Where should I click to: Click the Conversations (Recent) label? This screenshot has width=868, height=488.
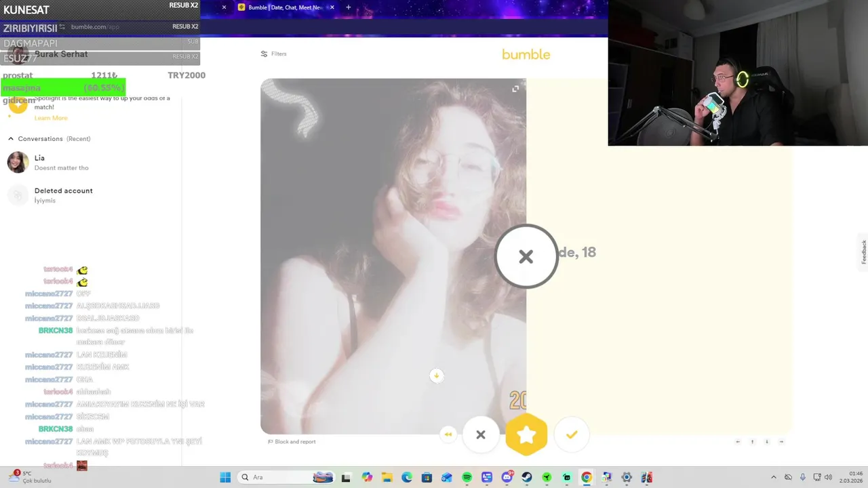[x=54, y=139]
